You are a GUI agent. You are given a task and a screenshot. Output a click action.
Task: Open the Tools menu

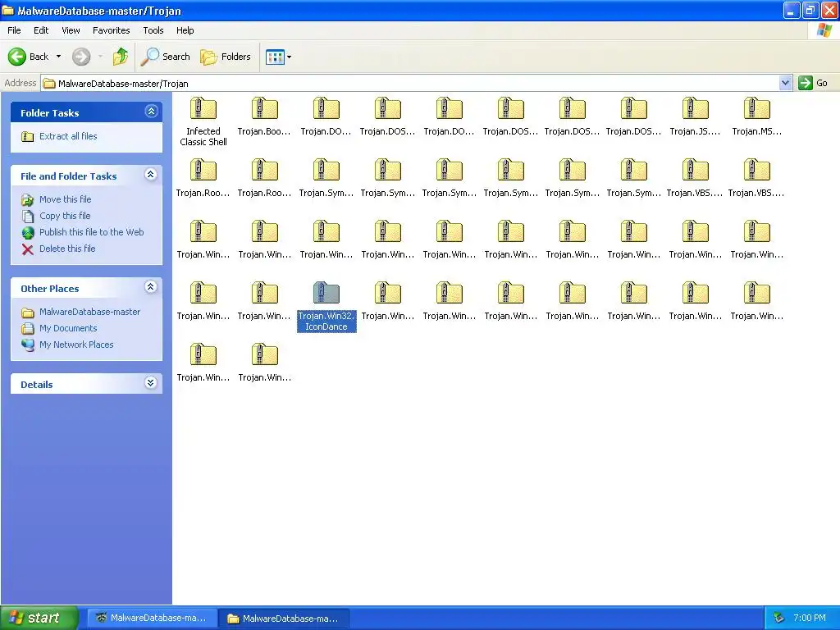pyautogui.click(x=153, y=30)
